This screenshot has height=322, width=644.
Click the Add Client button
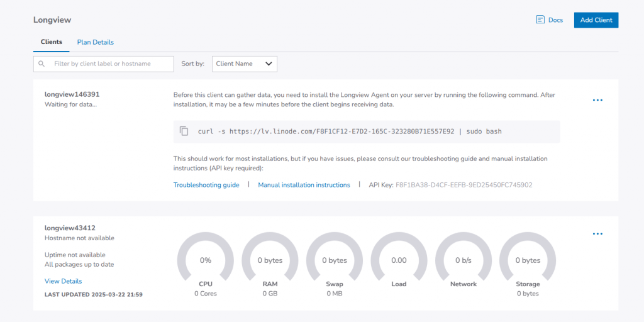coord(596,20)
